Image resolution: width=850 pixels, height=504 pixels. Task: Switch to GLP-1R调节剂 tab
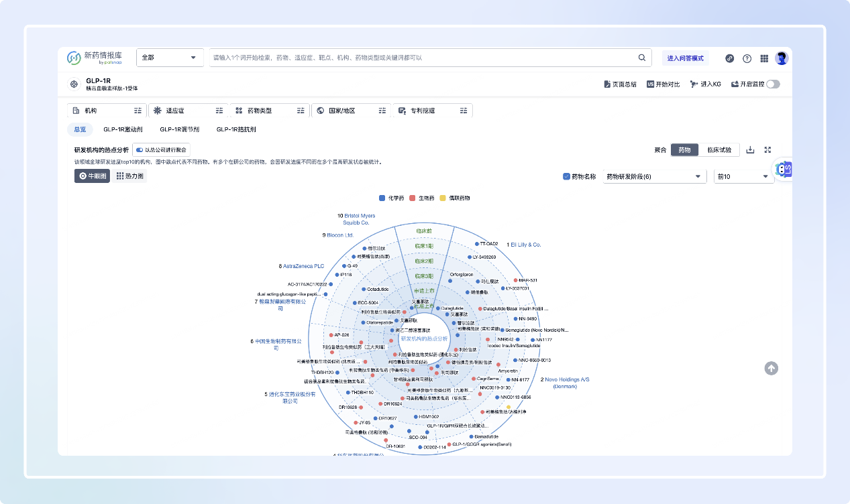click(x=179, y=129)
